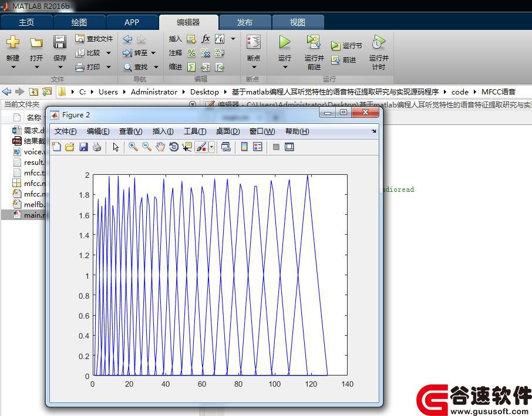Click the navigate back arrow in 导航 group
Image resolution: width=532 pixels, height=416 pixels.
pos(127,39)
